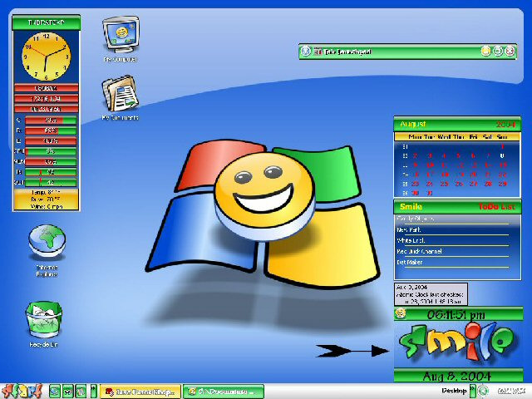Maximize the green-titled window
The height and width of the screenshot is (399, 532).
tap(498, 52)
